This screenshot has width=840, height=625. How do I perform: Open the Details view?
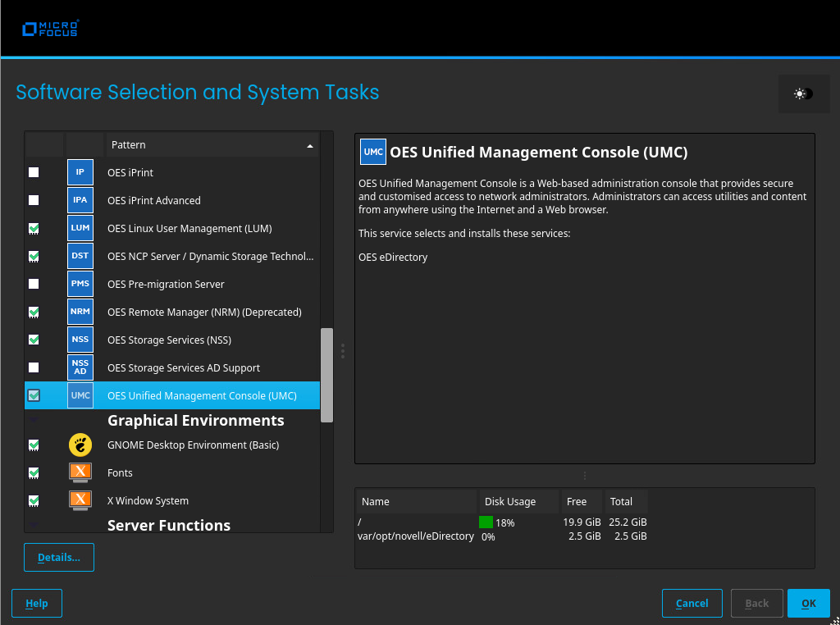tap(59, 558)
